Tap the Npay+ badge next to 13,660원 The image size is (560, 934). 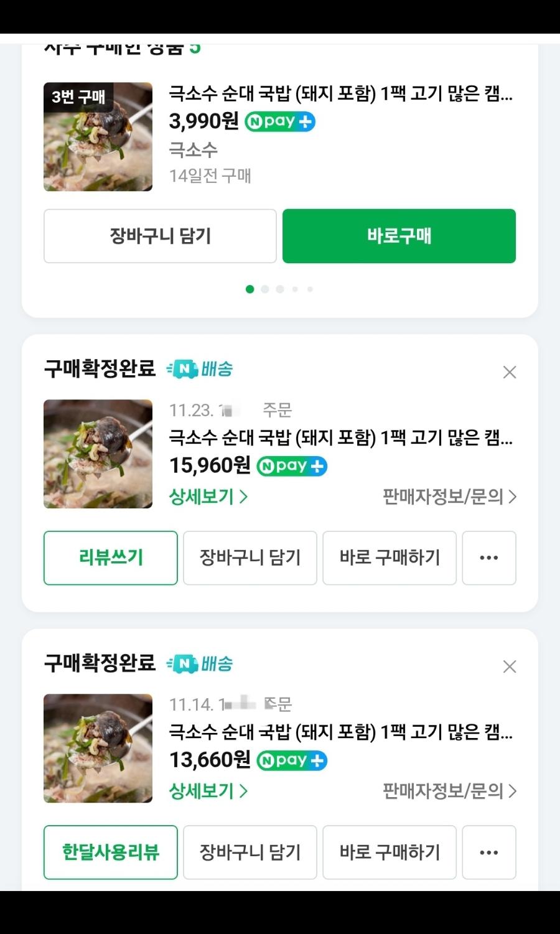[x=292, y=760]
